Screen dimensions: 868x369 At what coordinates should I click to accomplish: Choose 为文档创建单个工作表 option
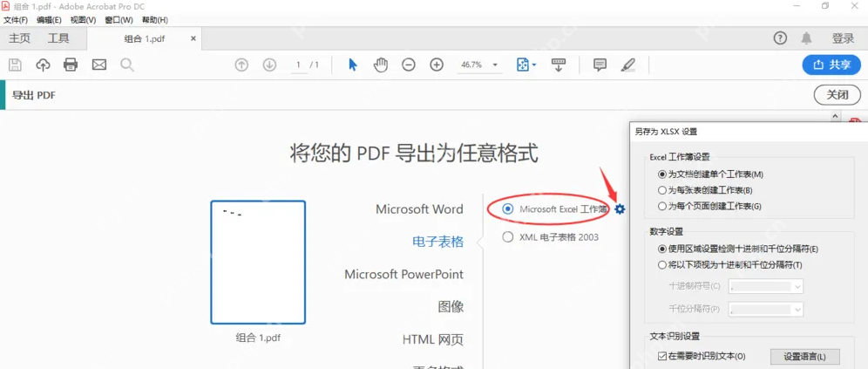pos(662,174)
